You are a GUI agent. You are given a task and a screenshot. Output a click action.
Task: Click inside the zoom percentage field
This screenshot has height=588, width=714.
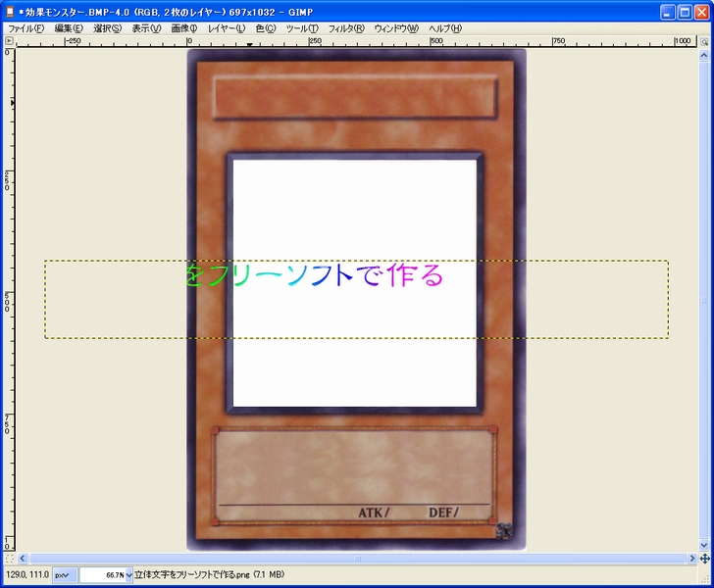[x=101, y=575]
